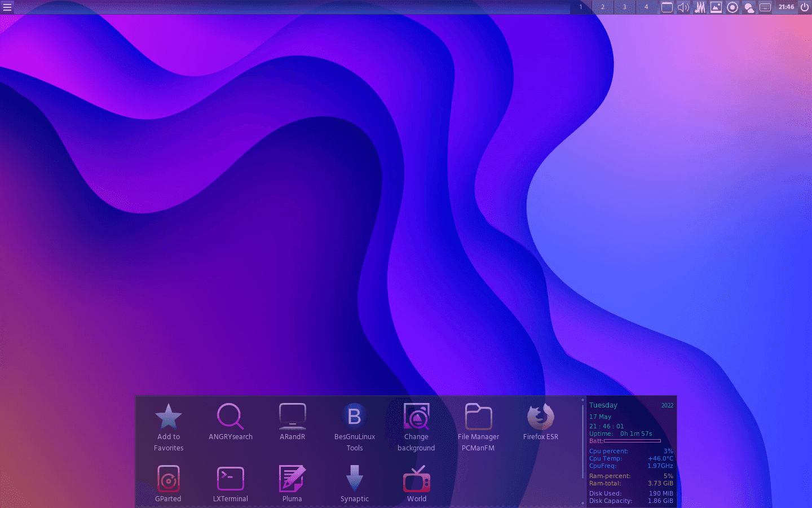The height and width of the screenshot is (508, 812).
Task: Open the keyboard layout tray icon
Action: [765, 7]
